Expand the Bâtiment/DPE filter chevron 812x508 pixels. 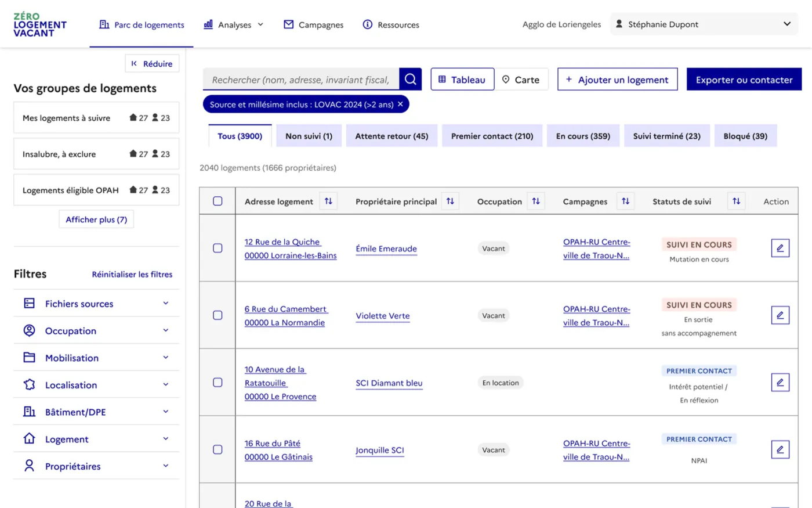(x=165, y=412)
